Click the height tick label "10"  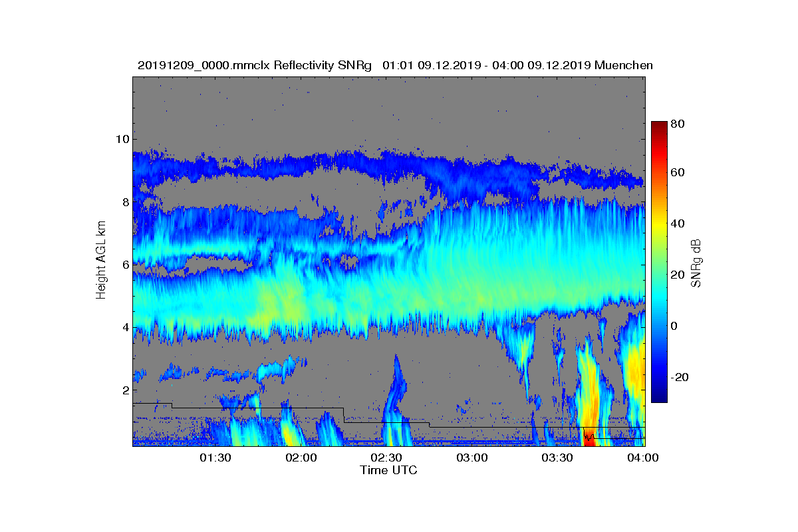point(122,139)
